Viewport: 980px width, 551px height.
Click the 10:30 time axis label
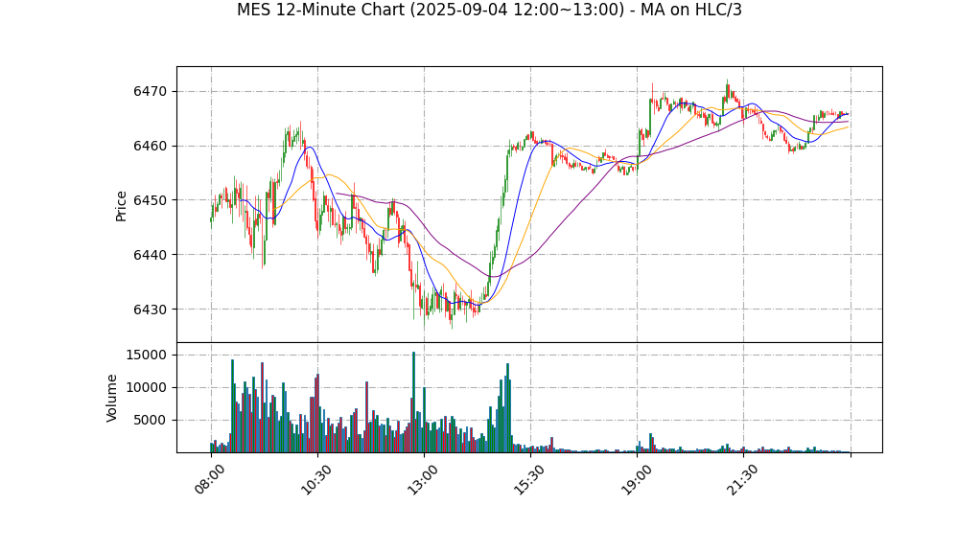(316, 479)
